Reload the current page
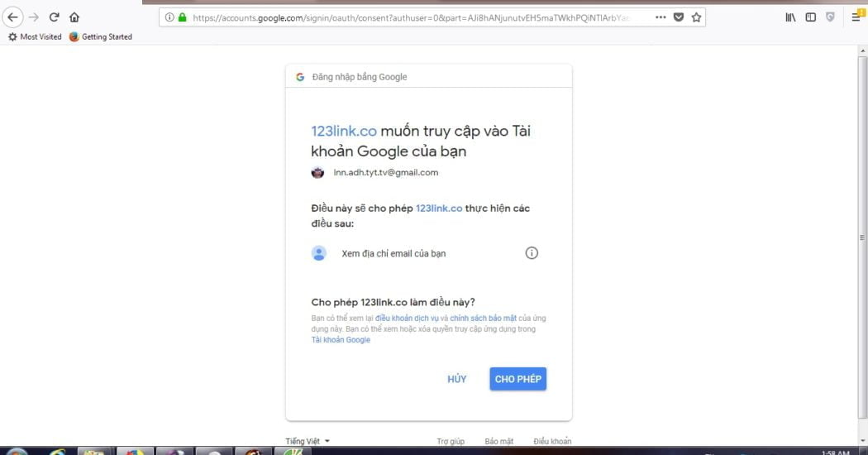Screen dimensions: 868x455 click(x=54, y=17)
